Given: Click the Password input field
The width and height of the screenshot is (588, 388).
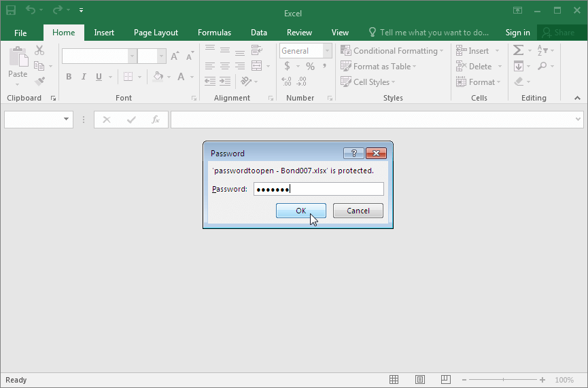Looking at the screenshot, I should (319, 189).
